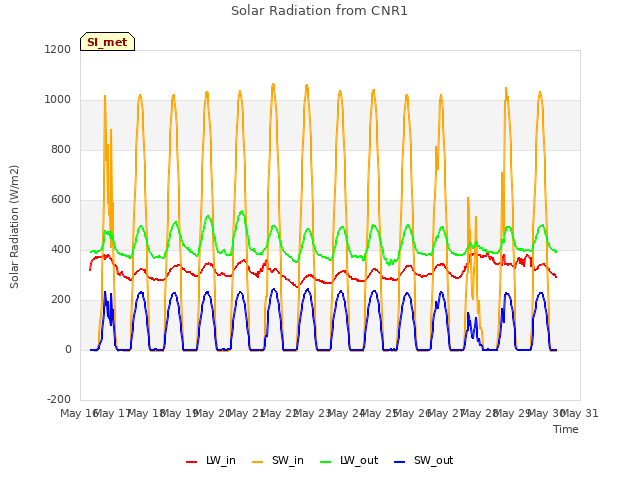Click the 200 y-axis tick label

click(61, 300)
